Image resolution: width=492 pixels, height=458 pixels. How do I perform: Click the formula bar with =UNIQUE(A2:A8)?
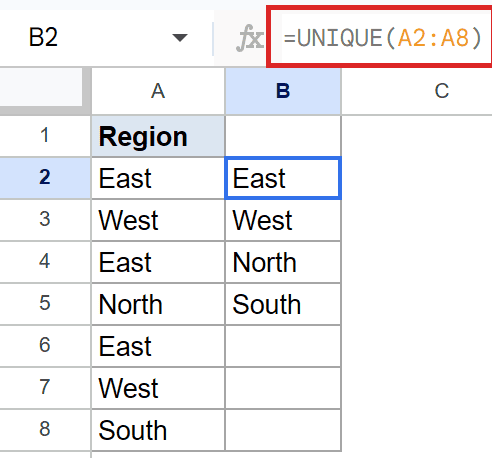[381, 37]
